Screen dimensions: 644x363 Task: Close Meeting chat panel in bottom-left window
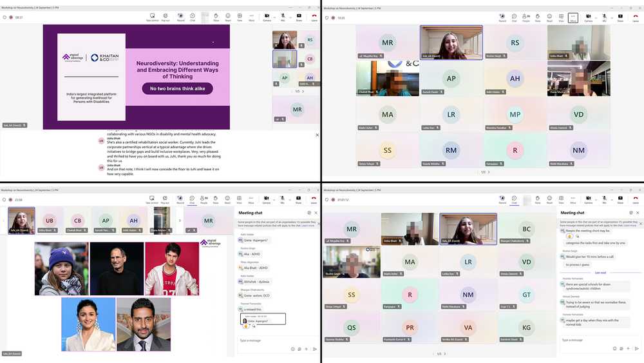pyautogui.click(x=316, y=213)
